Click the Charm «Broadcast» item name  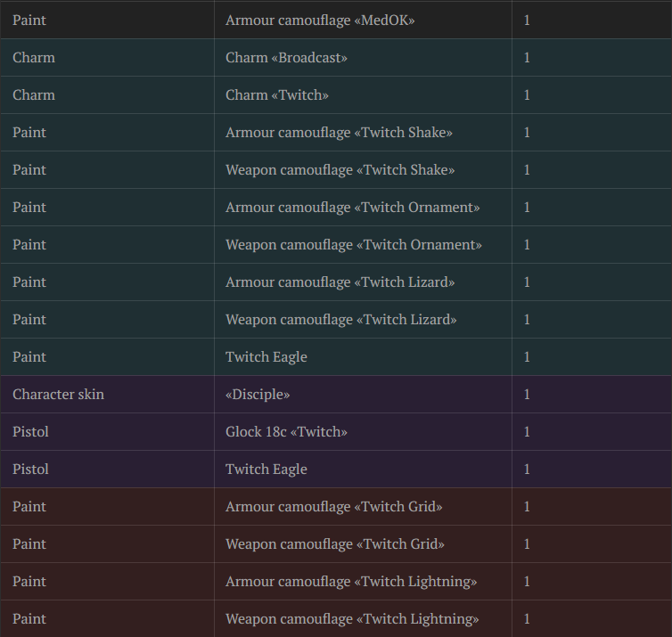coord(286,57)
